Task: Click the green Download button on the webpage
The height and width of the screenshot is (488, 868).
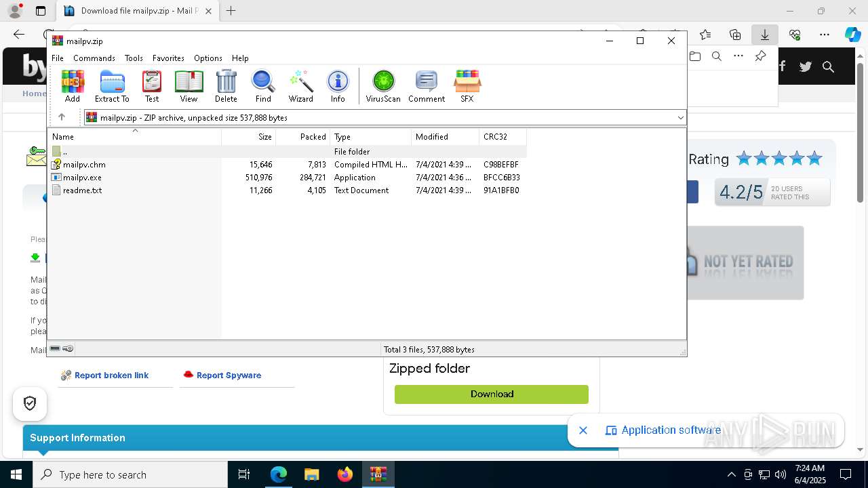Action: click(x=492, y=394)
